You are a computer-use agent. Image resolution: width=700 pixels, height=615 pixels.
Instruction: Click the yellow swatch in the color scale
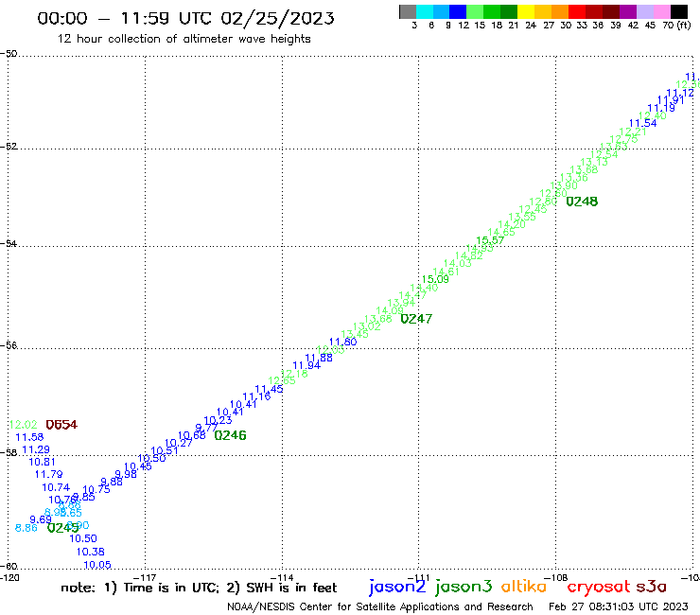(526, 11)
